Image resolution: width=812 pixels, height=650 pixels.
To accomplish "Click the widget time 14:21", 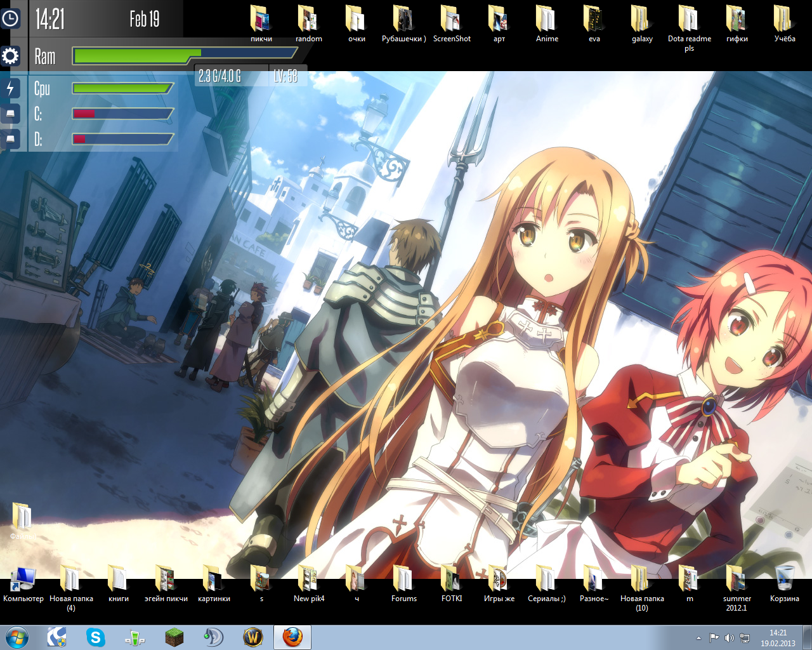I will (49, 19).
